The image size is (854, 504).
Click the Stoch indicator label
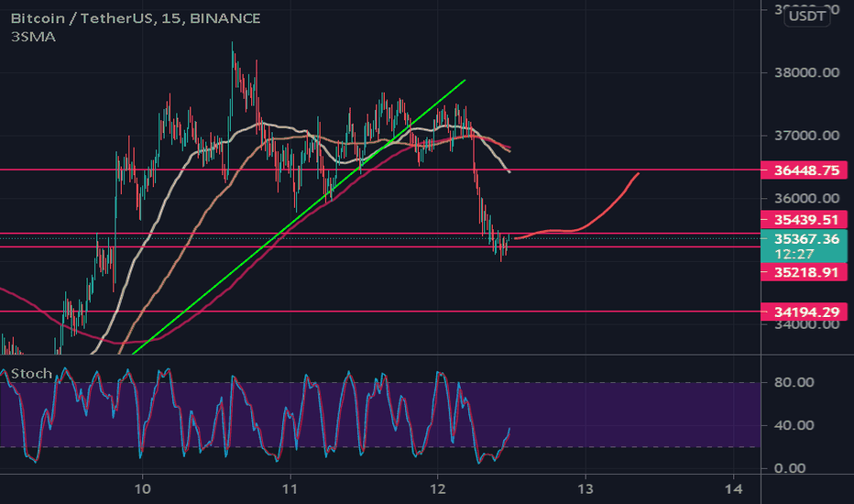click(31, 374)
